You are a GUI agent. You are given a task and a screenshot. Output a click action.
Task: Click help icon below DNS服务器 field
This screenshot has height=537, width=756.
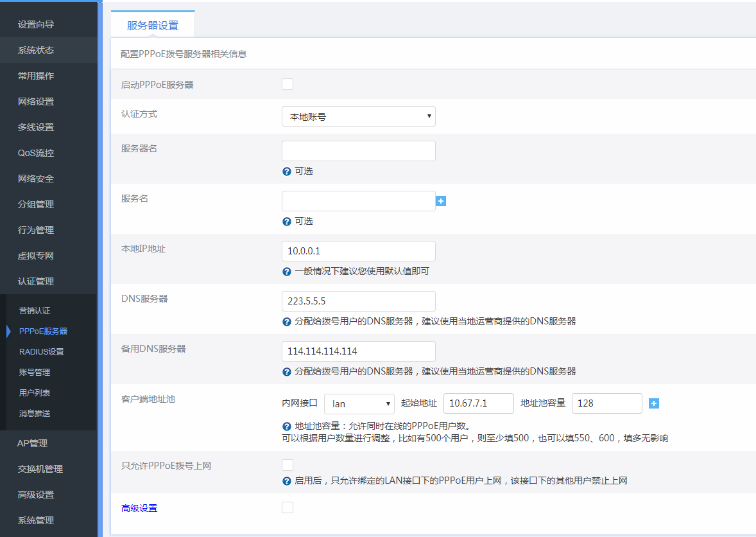click(x=287, y=322)
